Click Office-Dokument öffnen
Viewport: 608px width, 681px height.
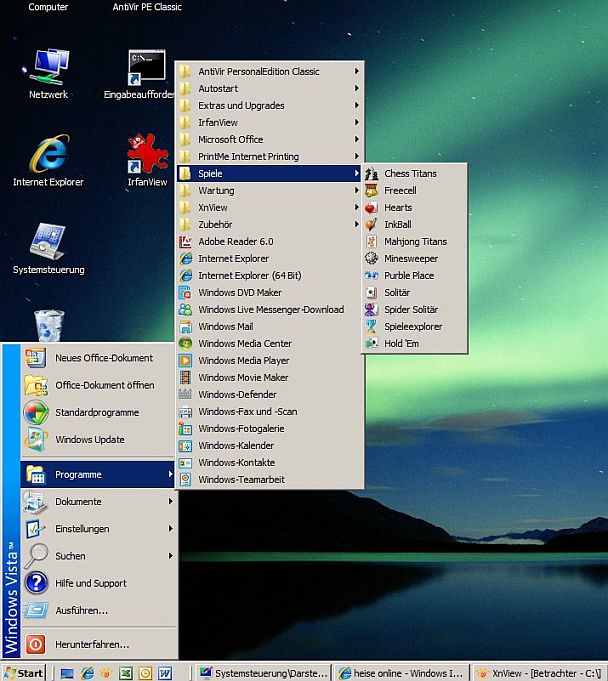pos(98,385)
